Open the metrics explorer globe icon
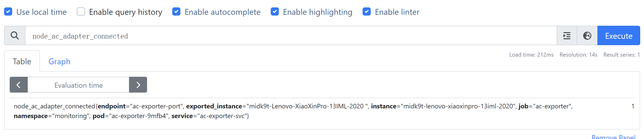This screenshot has width=644, height=139. tap(587, 36)
